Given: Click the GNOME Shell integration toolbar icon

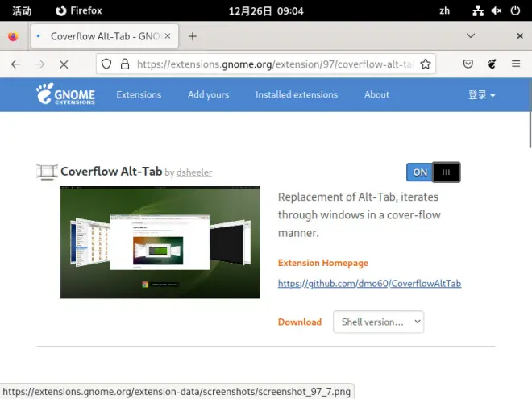Looking at the screenshot, I should (x=492, y=64).
